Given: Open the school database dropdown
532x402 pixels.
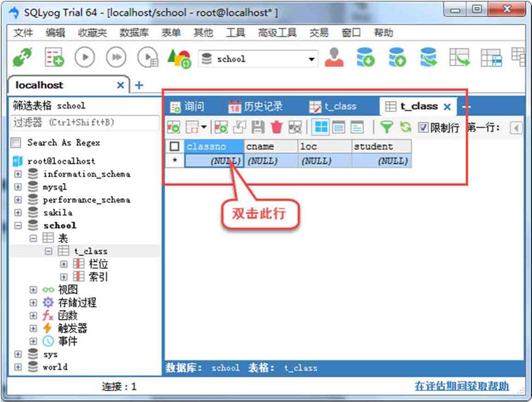Looking at the screenshot, I should tap(311, 59).
